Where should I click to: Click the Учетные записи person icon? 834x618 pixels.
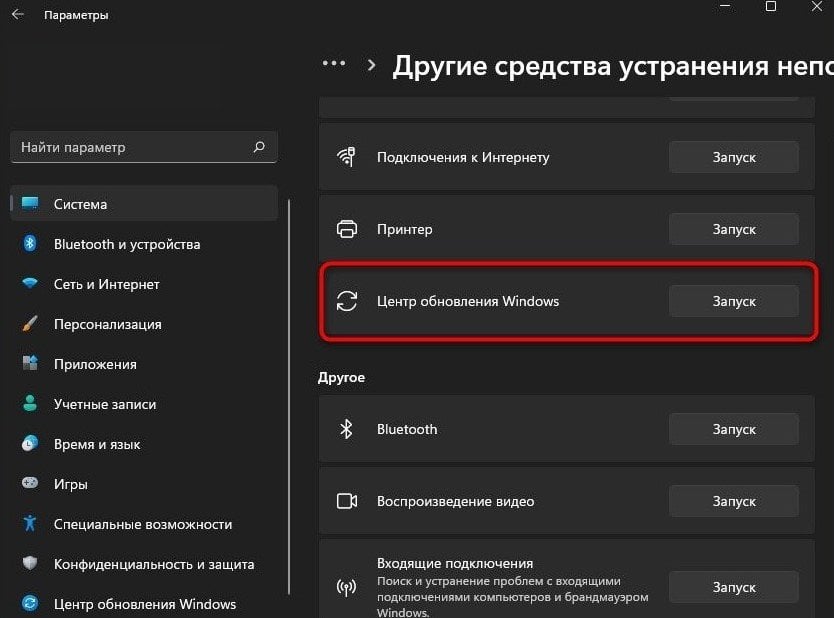coord(30,403)
